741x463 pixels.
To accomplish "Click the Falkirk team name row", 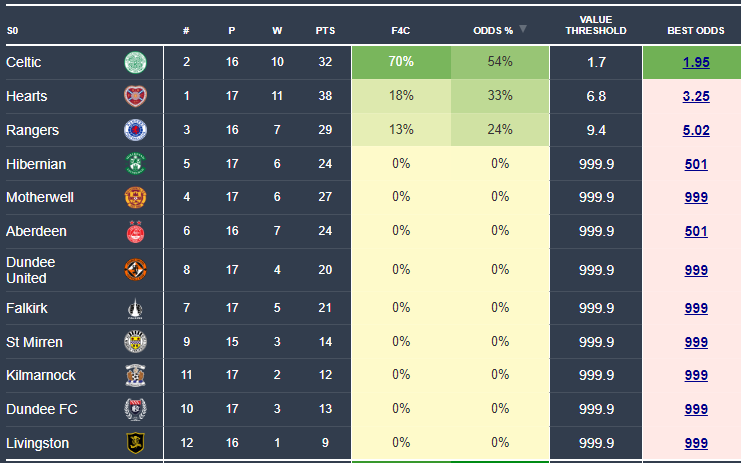I will tap(27, 308).
